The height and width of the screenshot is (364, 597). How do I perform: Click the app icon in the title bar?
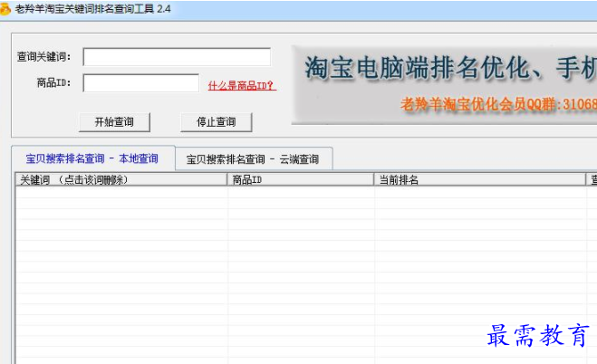pyautogui.click(x=5, y=9)
